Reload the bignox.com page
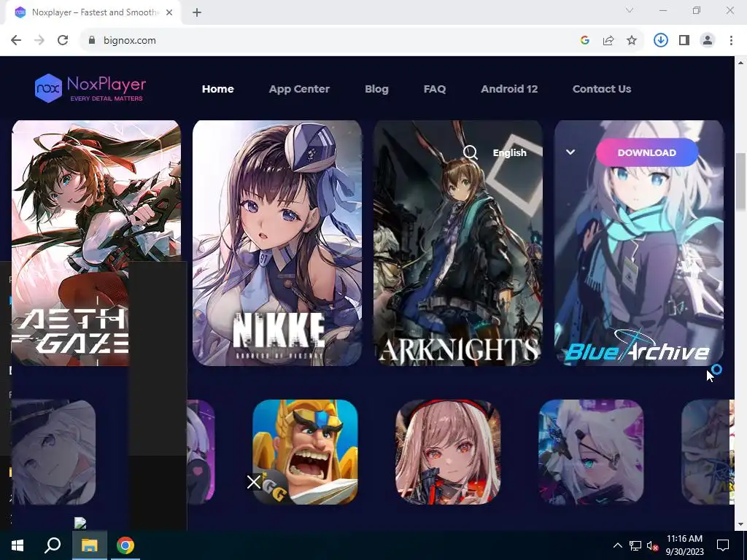 [63, 41]
